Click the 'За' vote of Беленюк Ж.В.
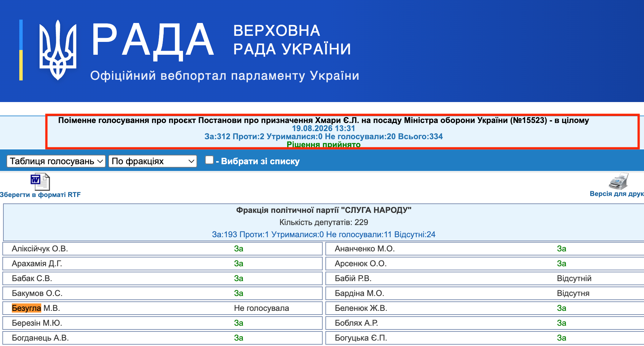 coord(561,308)
